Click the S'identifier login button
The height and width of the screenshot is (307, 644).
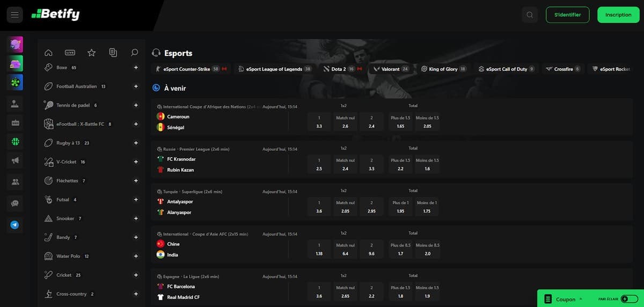567,15
